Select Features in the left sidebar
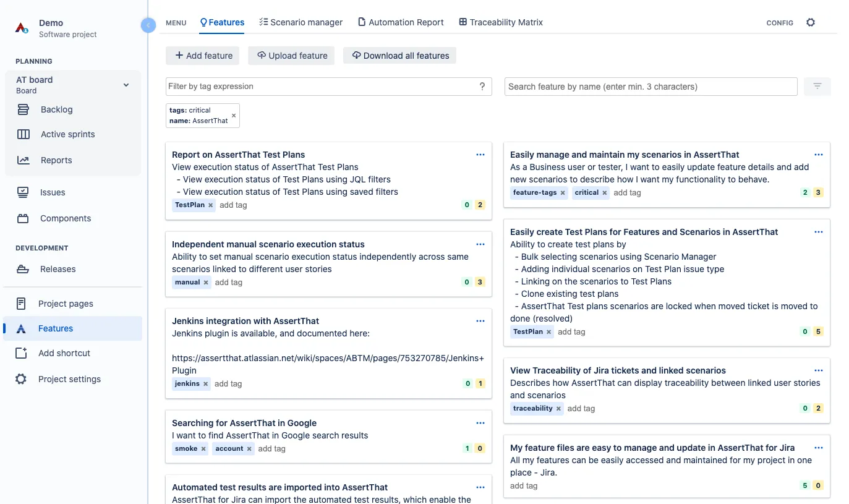The width and height of the screenshot is (849, 504). [x=74, y=328]
